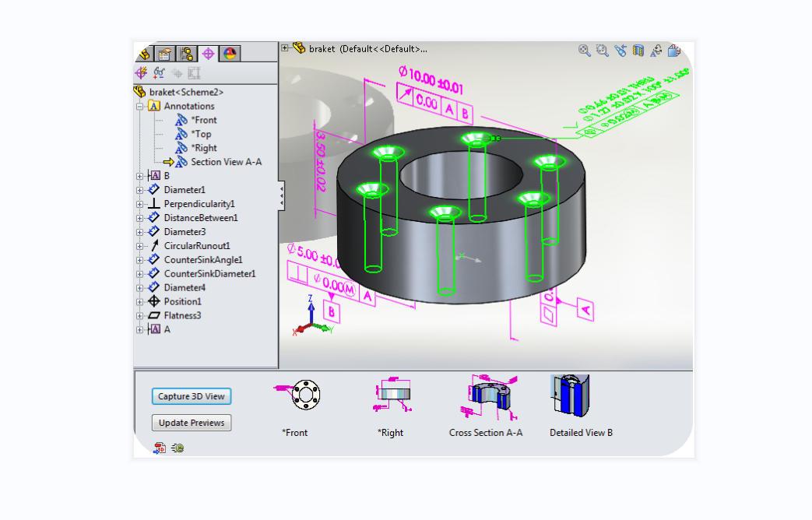Screen dimensions: 812x520
Task: Open the FeatureManager design tree tab
Action: tap(145, 54)
